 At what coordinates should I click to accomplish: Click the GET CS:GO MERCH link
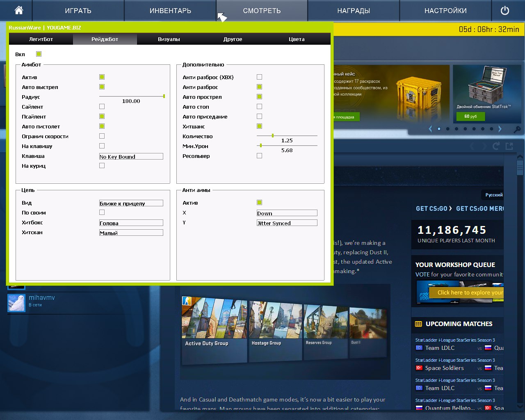click(480, 208)
